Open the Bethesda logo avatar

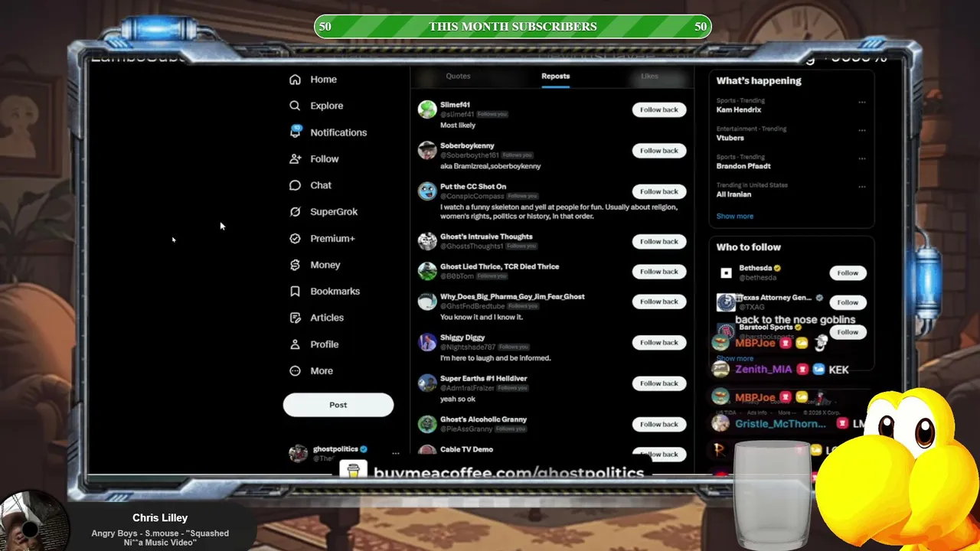pos(726,273)
